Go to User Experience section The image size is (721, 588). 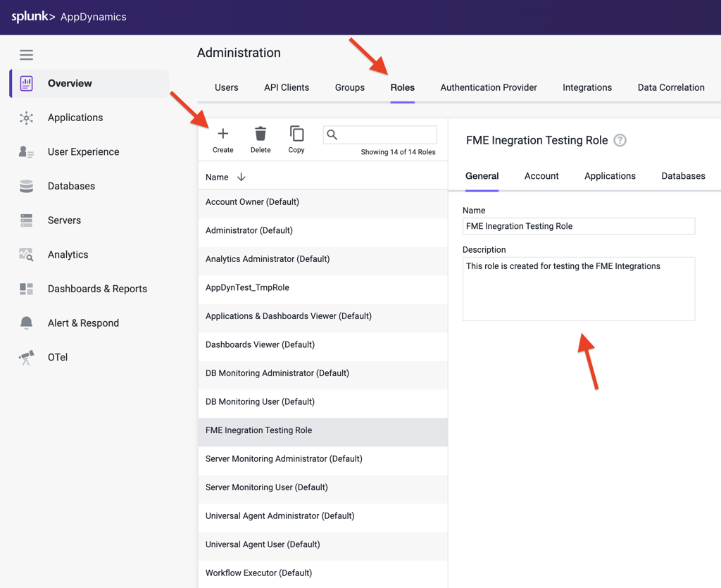[x=83, y=152]
